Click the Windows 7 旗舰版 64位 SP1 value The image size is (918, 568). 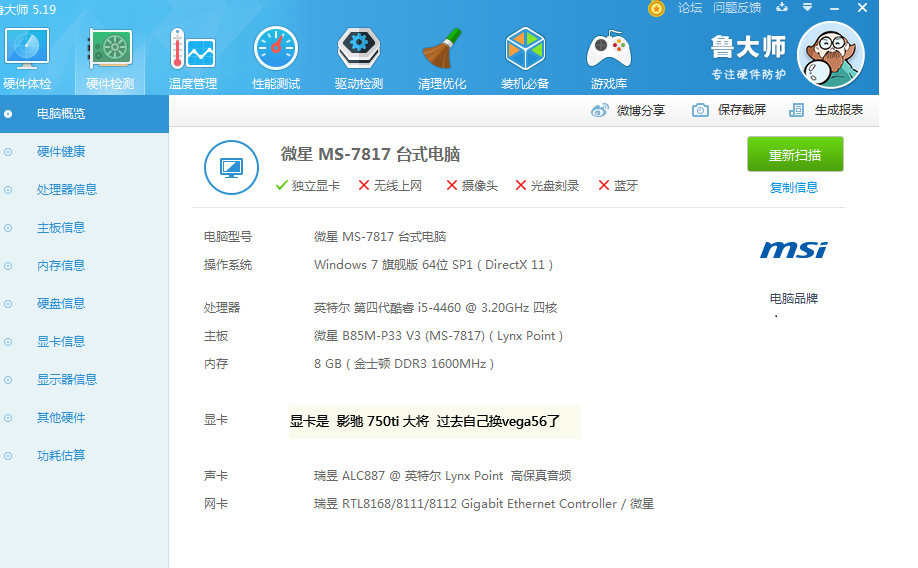[x=433, y=265]
